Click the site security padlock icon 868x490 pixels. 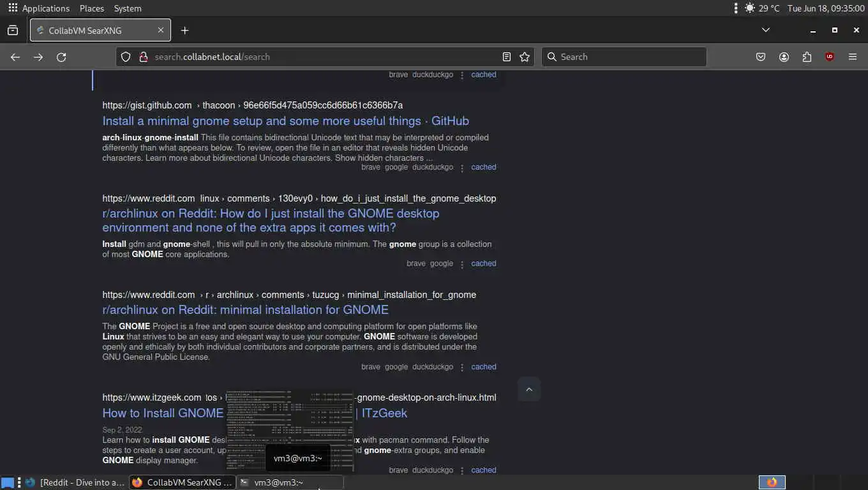coord(143,57)
